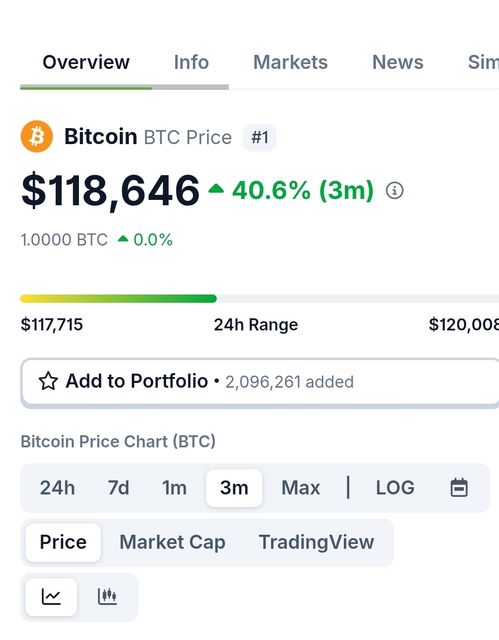The image size is (499, 640).
Task: Go to the News tab
Action: [x=397, y=62]
